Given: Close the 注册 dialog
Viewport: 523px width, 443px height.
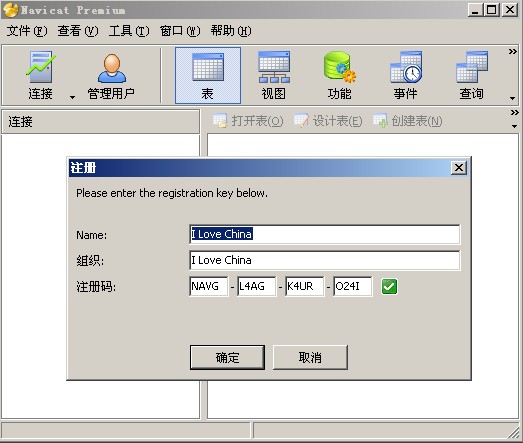Looking at the screenshot, I should click(x=459, y=167).
